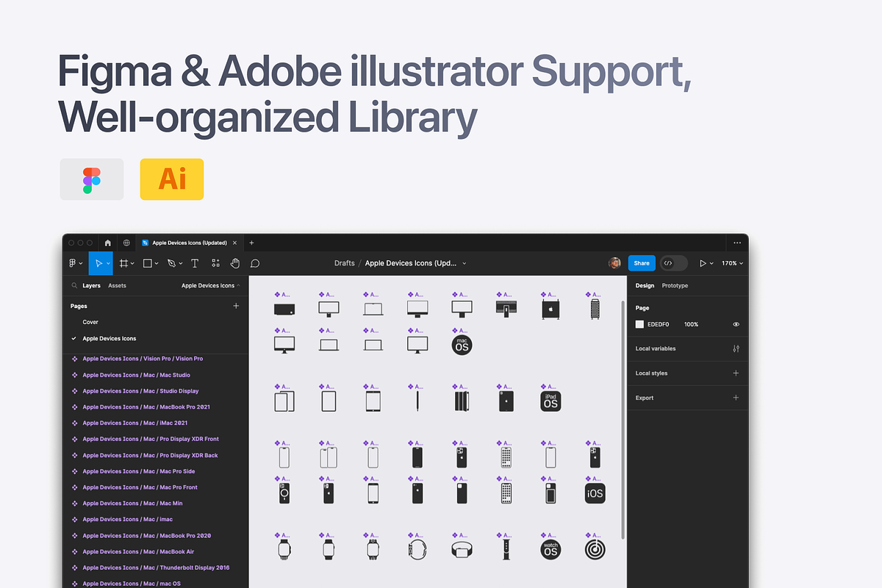Viewport: 882px width, 588px height.
Task: Select the perforated Mac Pro side tower icon
Action: (595, 309)
